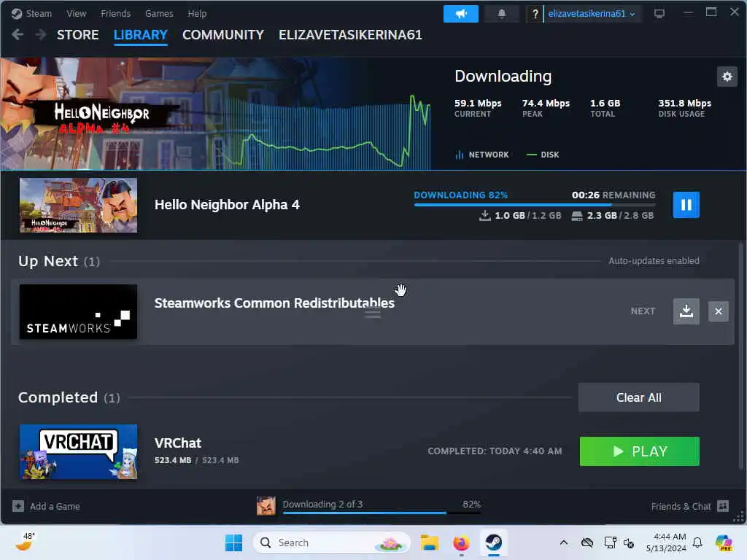
Task: Click the Hello Neighbor Alpha 4 thumbnail
Action: point(78,205)
